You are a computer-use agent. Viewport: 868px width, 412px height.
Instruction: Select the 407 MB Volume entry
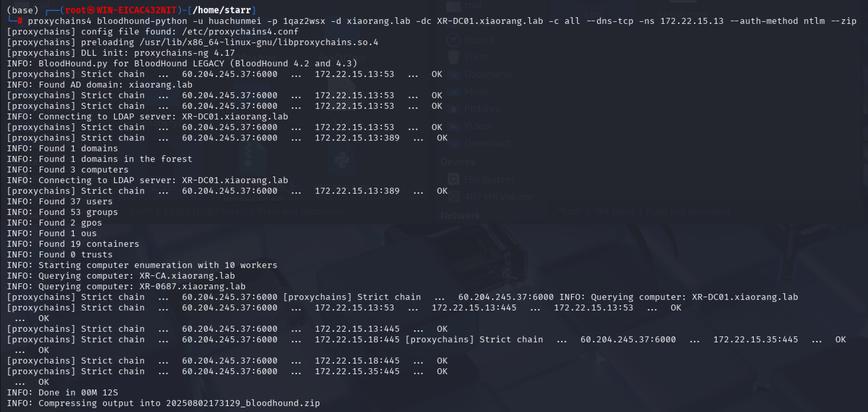coord(498,197)
